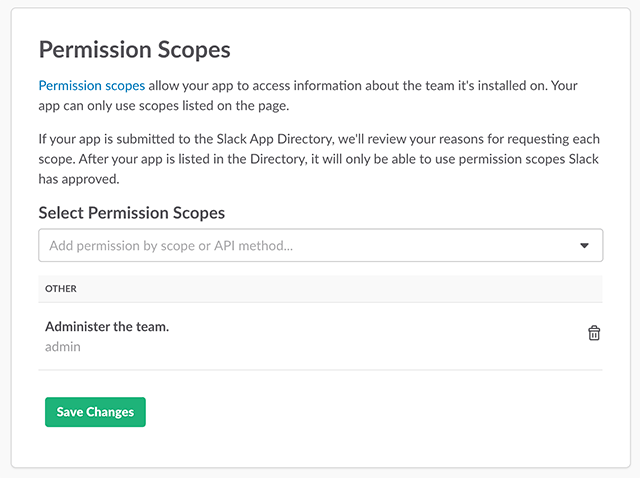This screenshot has width=640, height=478.
Task: Click the Permission Scopes main heading
Action: pyautogui.click(x=134, y=49)
